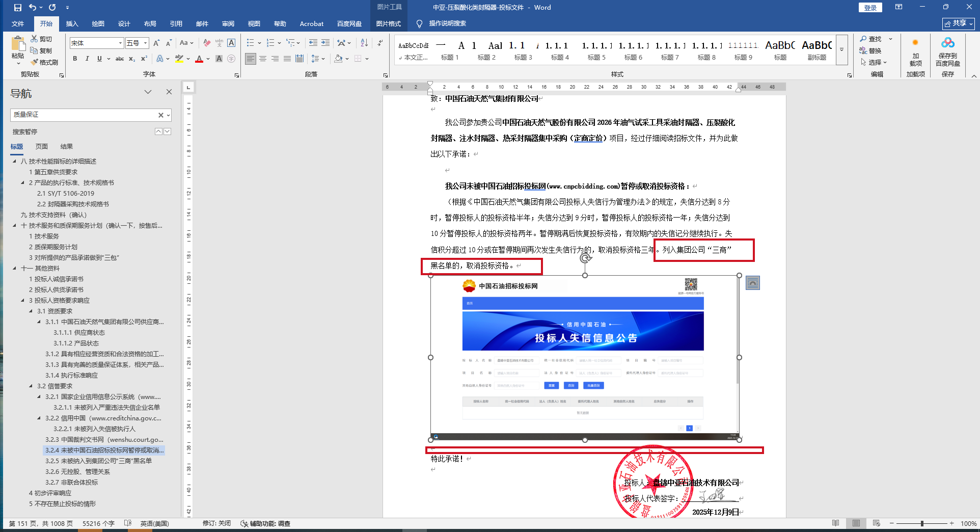Screen dimensions: 980x532
Task: Expand the styles gallery
Action: point(842,49)
